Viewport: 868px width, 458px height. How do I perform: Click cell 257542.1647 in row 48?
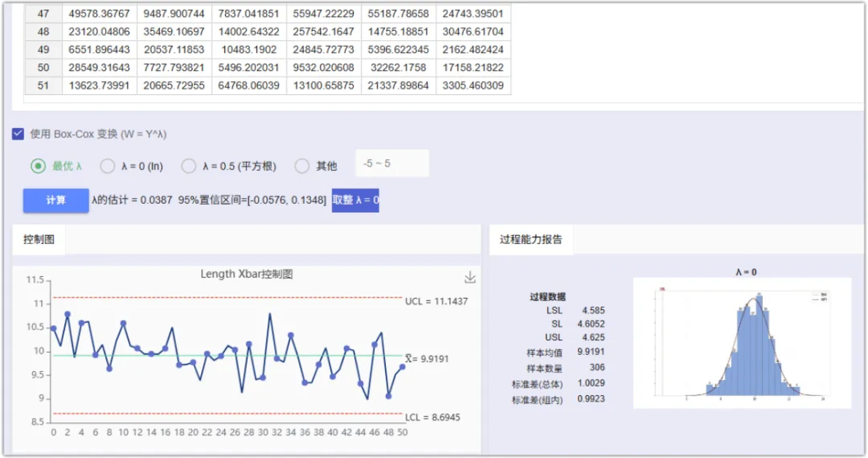coord(324,31)
